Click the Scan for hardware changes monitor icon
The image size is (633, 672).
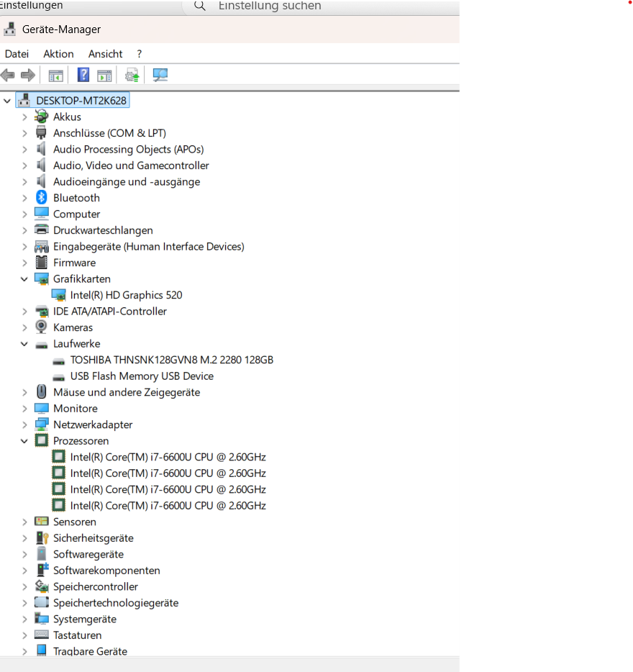coord(160,76)
